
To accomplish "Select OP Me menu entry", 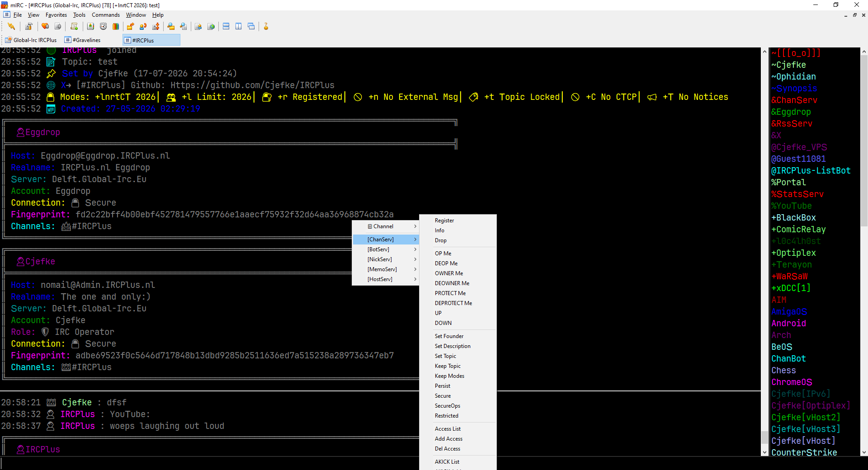I will tap(458, 254).
